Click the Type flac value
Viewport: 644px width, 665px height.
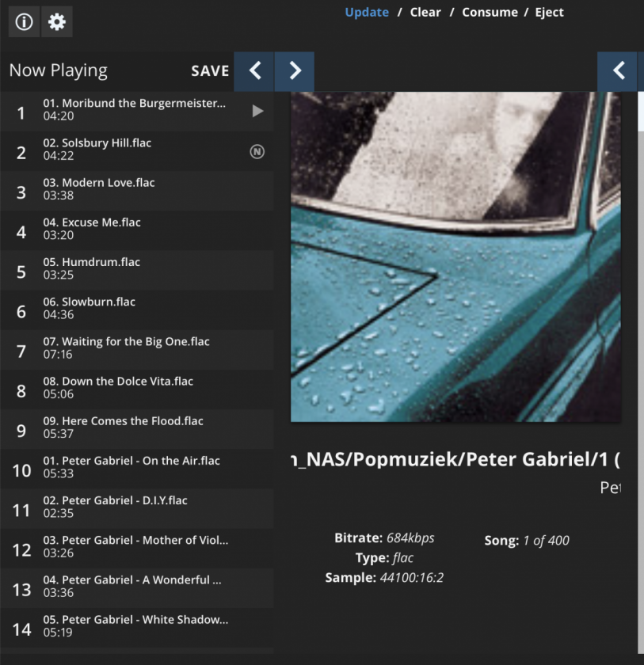(x=403, y=558)
